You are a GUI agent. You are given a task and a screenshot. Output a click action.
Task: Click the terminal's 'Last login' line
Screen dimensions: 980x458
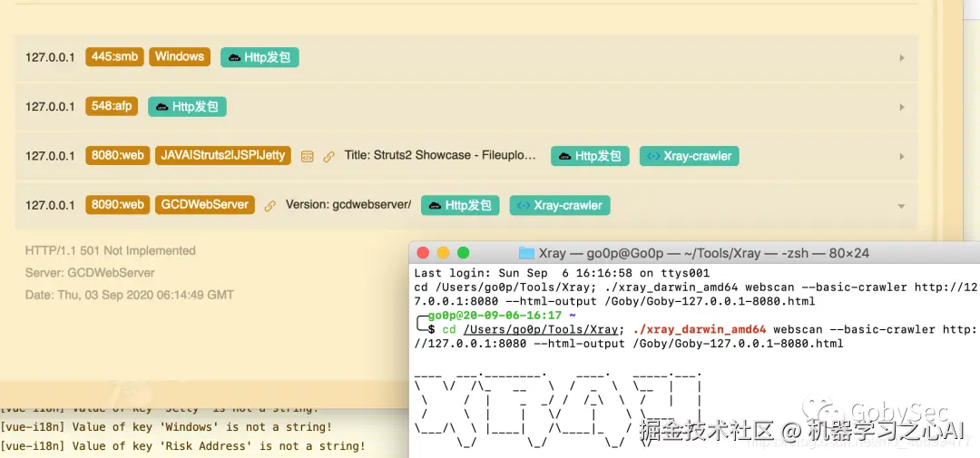click(562, 273)
